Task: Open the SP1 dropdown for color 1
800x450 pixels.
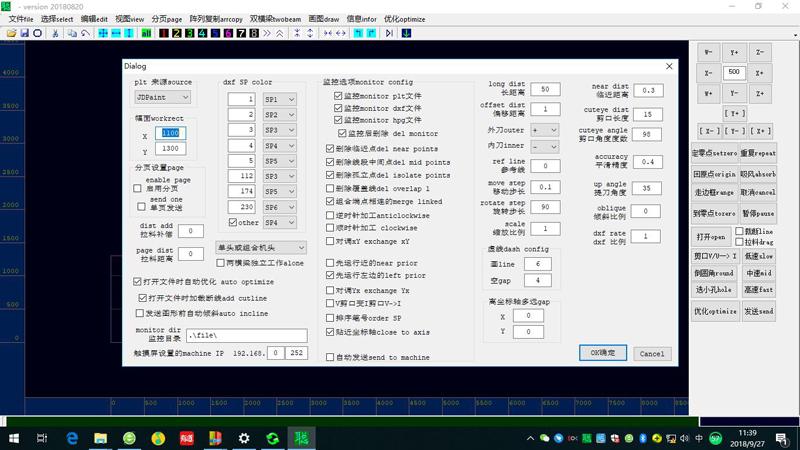Action: coord(280,99)
